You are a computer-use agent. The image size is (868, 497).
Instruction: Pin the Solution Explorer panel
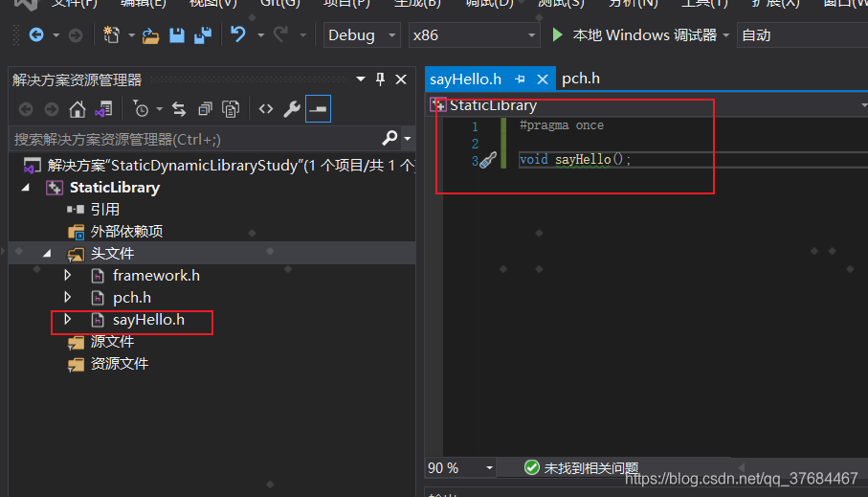(x=380, y=79)
